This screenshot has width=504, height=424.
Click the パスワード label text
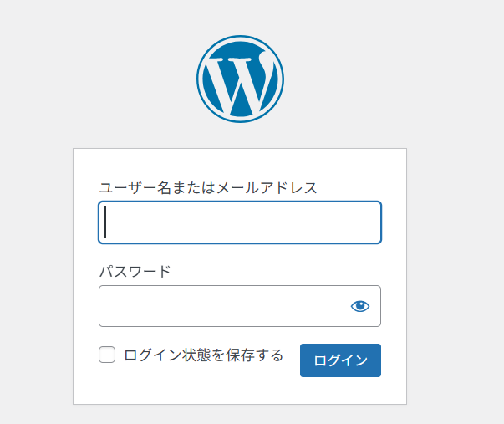pos(135,272)
